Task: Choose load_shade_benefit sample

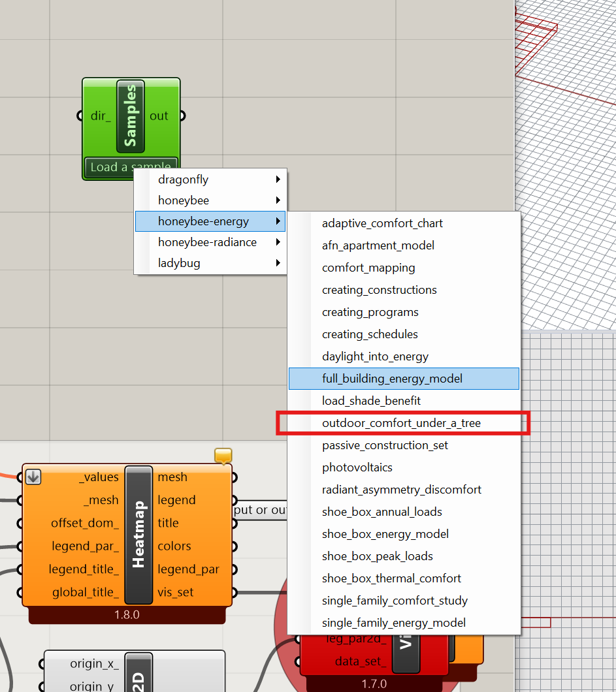Action: point(404,401)
